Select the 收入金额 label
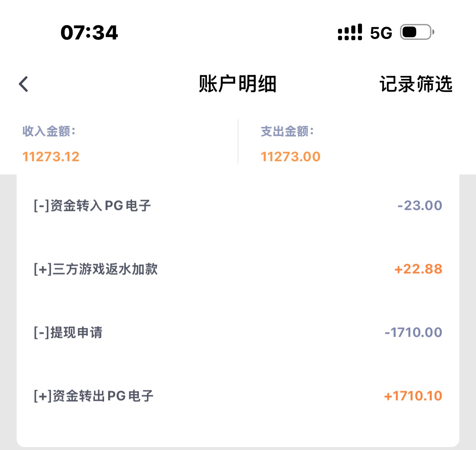The width and height of the screenshot is (476, 450). 49,131
